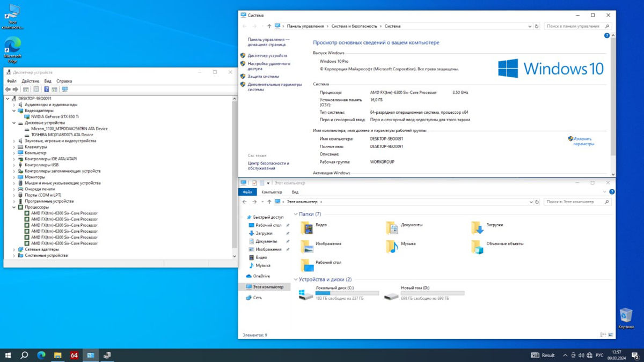The image size is (644, 362).
Task: Open the Справка menu in Device Manager
Action: 64,81
